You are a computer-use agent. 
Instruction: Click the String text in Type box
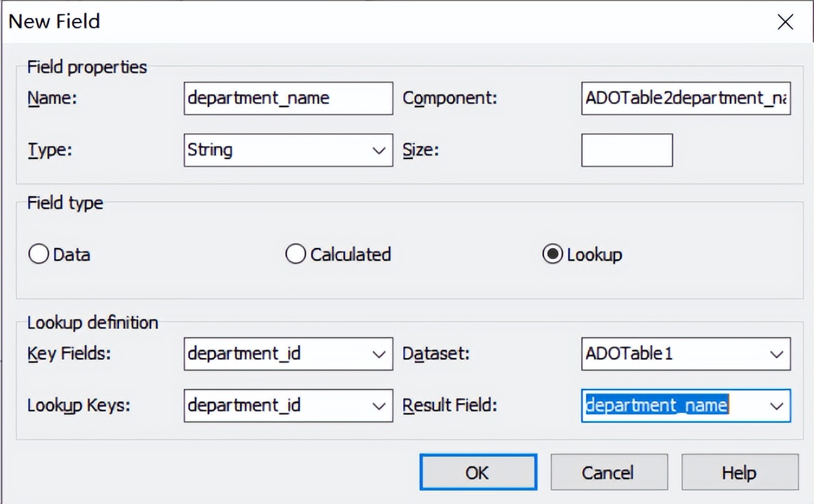tap(210, 150)
